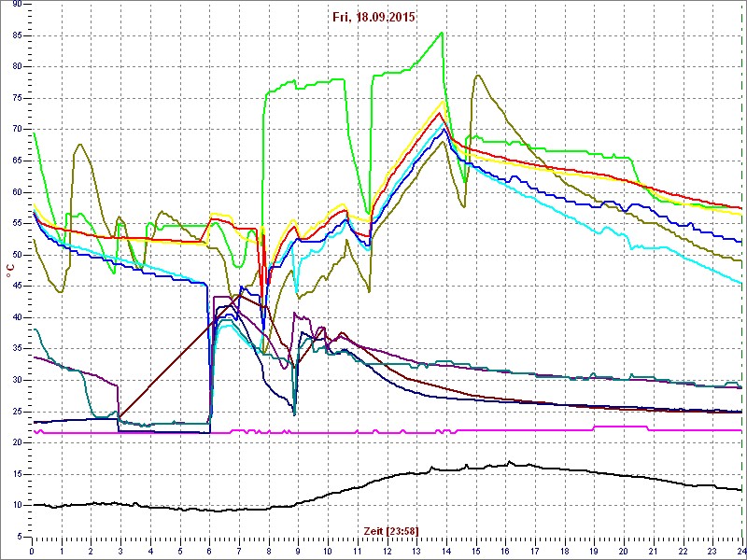Click the hour 23 label on the time axis
The image size is (747, 560).
pyautogui.click(x=712, y=553)
